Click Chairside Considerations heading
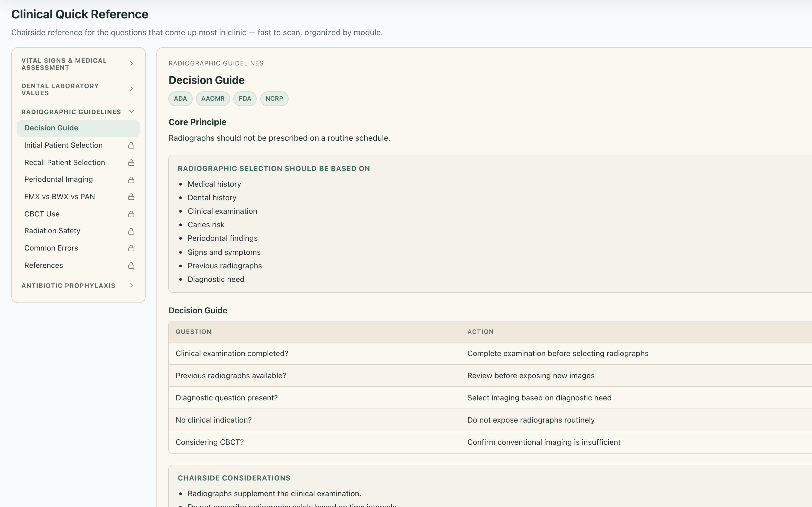The height and width of the screenshot is (507, 812). (x=234, y=478)
